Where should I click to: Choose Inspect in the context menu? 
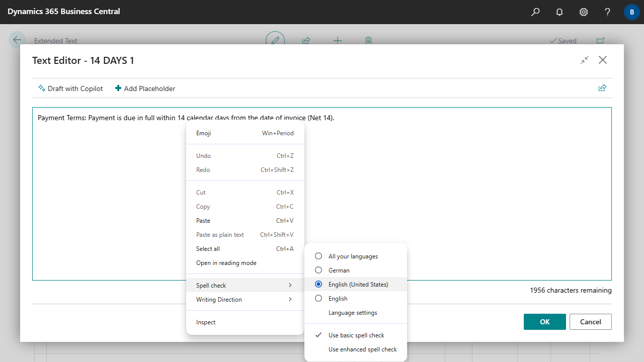(245, 322)
